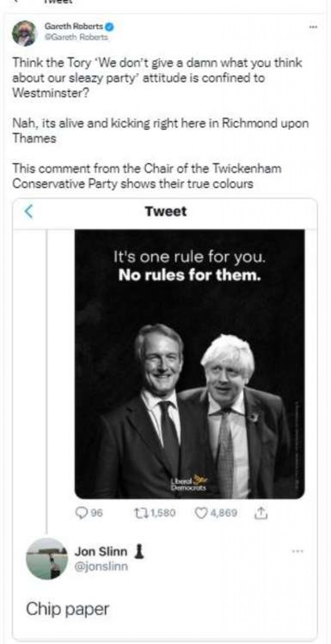Viewport: 331px width, 644px height.
Task: Open Jon Slinn's three-dot options menu
Action: (x=297, y=551)
